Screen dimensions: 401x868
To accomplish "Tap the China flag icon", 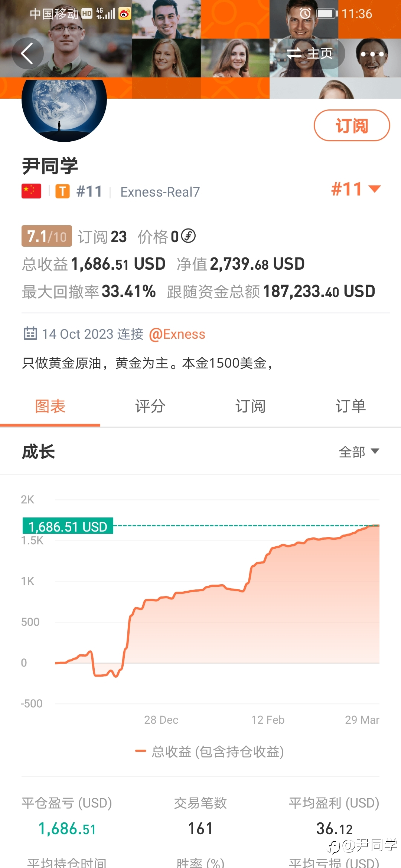I will (31, 191).
